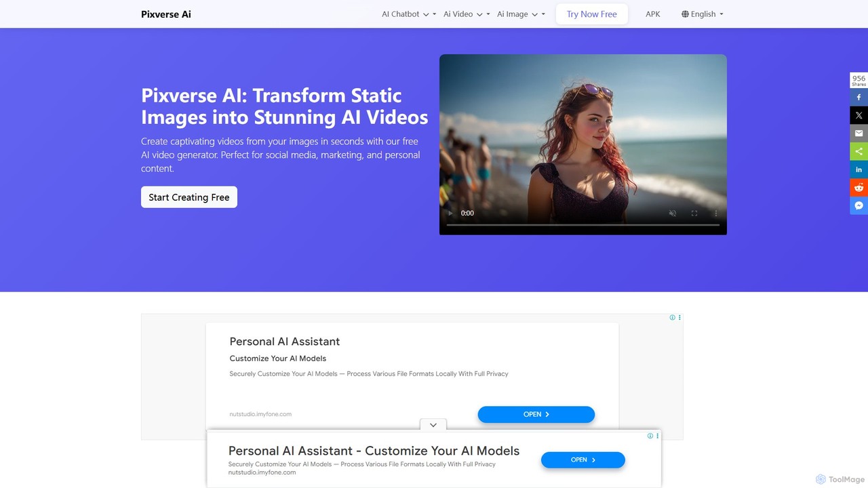Play the hero video
Image resolution: width=868 pixels, height=488 pixels.
[450, 213]
